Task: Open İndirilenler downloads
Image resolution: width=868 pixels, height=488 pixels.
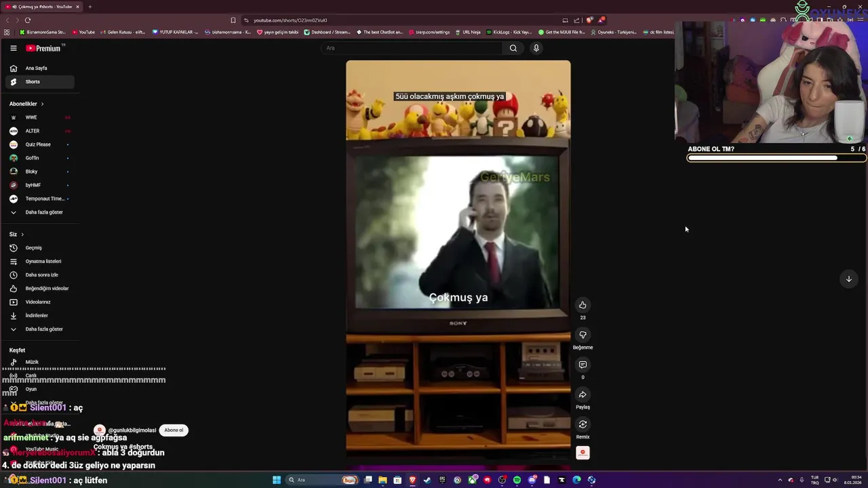Action: point(40,315)
